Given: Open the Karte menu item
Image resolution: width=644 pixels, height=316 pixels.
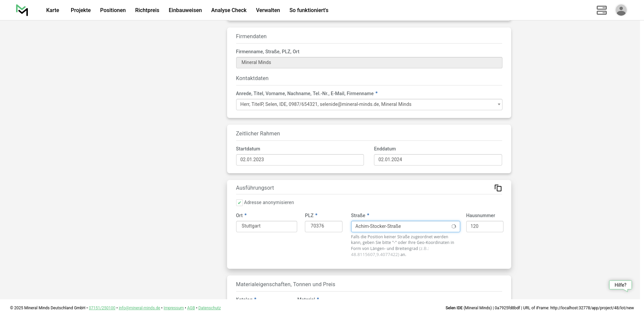Looking at the screenshot, I should [53, 10].
